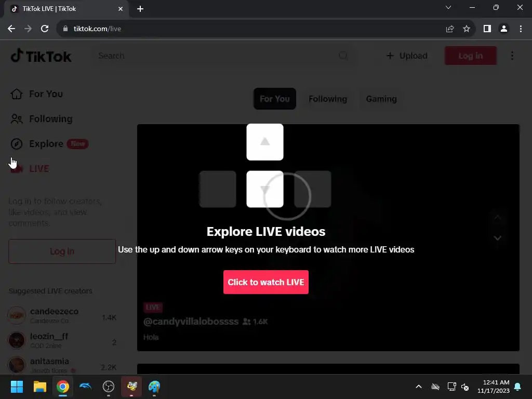Close the TikTok LIVE tab
Screen dimensions: 532x399
[x=121, y=9]
